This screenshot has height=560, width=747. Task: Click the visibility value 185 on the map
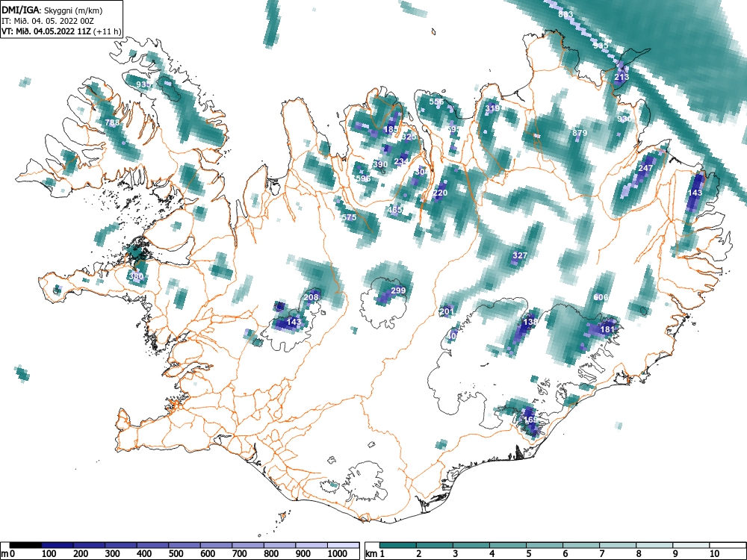[391, 129]
